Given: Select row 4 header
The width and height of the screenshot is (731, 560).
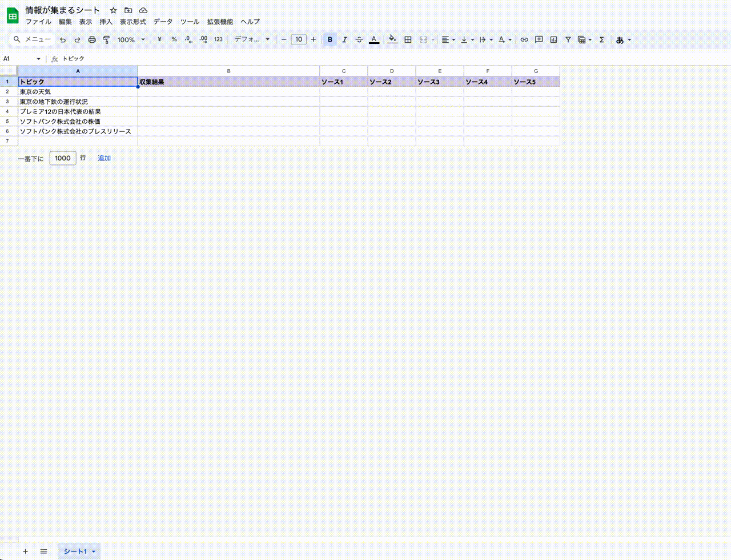Looking at the screenshot, I should click(9, 111).
